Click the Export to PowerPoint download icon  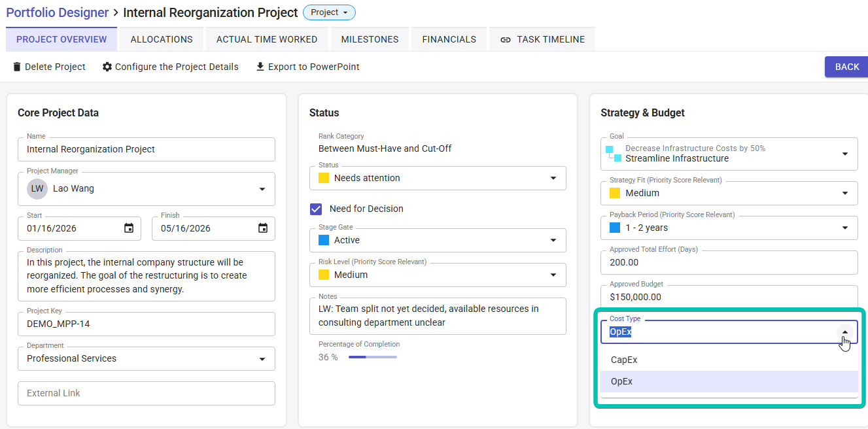click(261, 66)
